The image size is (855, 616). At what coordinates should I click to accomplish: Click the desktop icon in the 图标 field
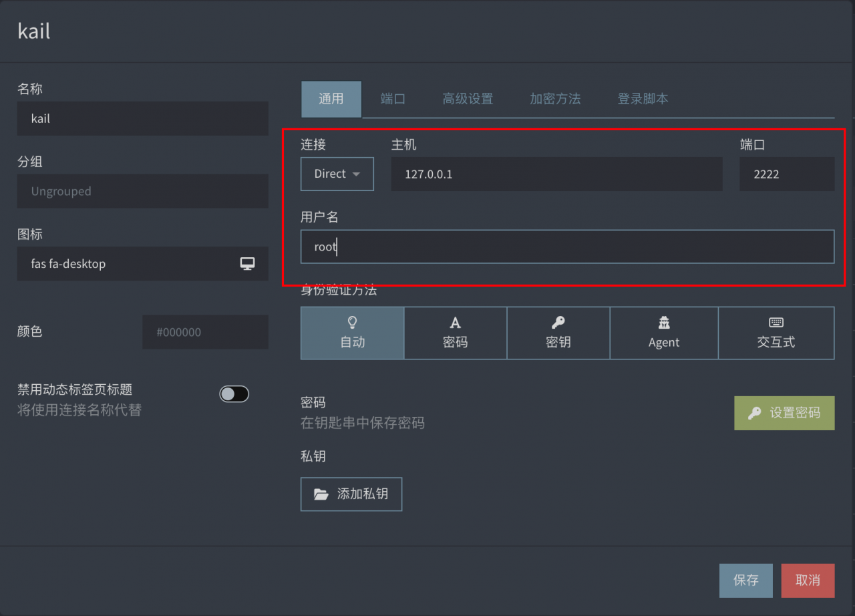(248, 263)
